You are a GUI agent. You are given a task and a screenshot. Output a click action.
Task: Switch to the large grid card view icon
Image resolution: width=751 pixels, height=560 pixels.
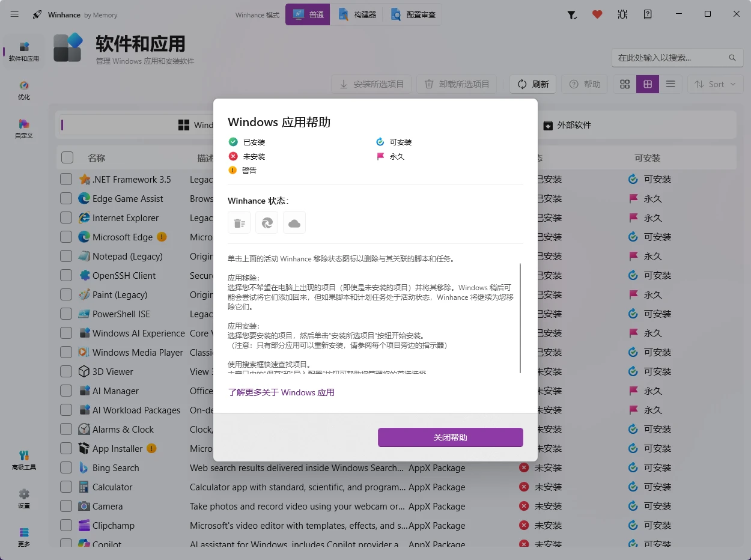648,84
